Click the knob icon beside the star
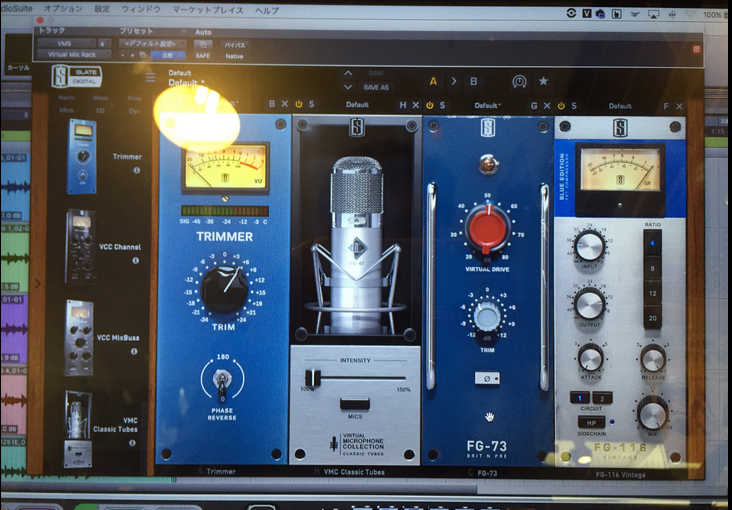 tap(519, 81)
